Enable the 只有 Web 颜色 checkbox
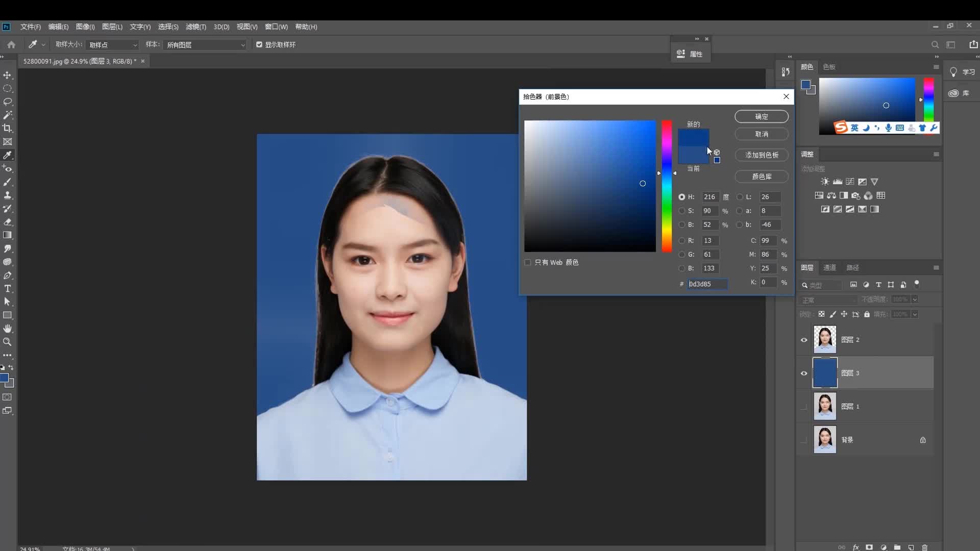The height and width of the screenshot is (551, 980). (527, 262)
